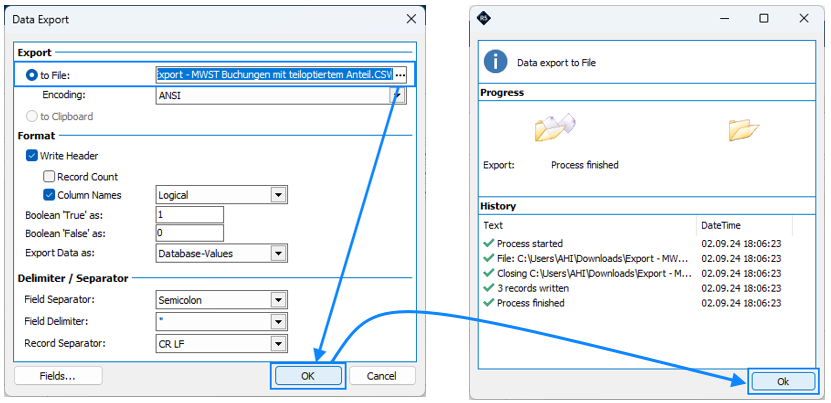This screenshot has width=831, height=403.
Task: Click checkmark icon beside '3 records written'
Action: [489, 288]
